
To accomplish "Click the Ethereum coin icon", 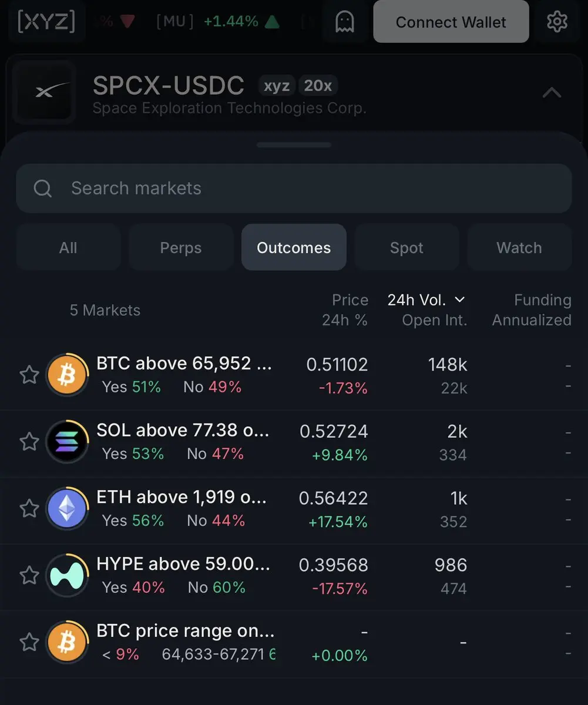I will (x=66, y=509).
